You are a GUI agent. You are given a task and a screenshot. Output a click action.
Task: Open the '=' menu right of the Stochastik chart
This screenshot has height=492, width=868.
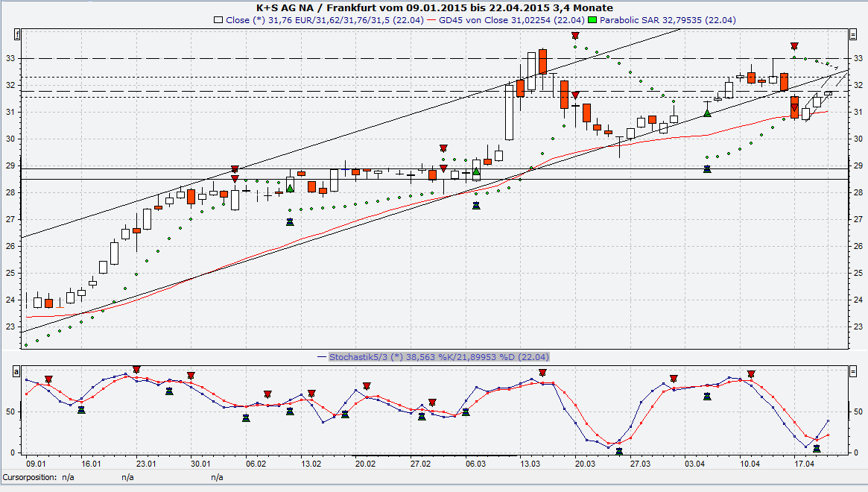click(x=852, y=372)
